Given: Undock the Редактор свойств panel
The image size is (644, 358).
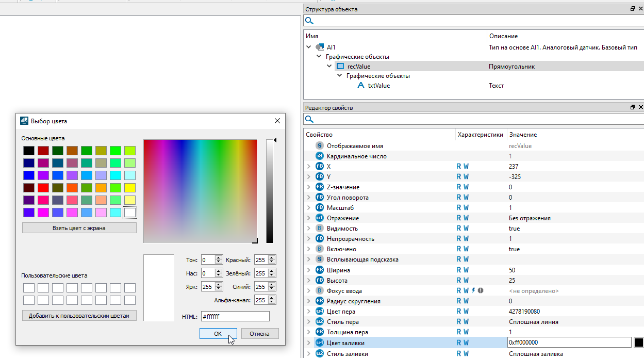Looking at the screenshot, I should [633, 107].
